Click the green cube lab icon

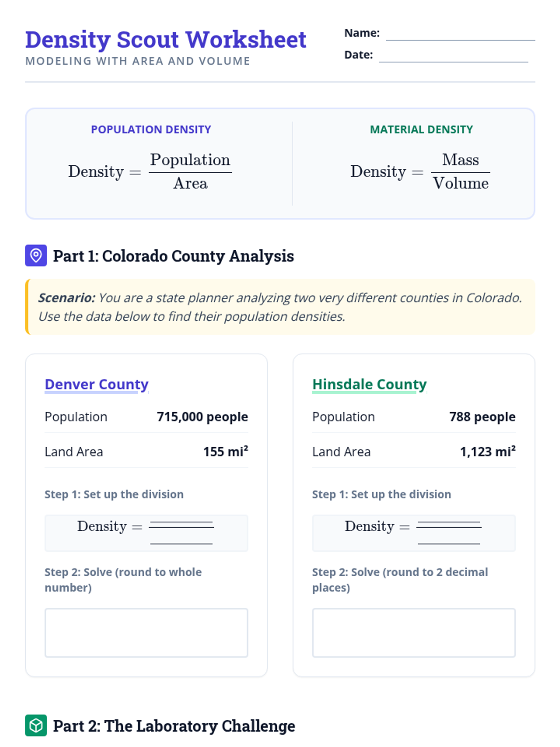tap(36, 725)
